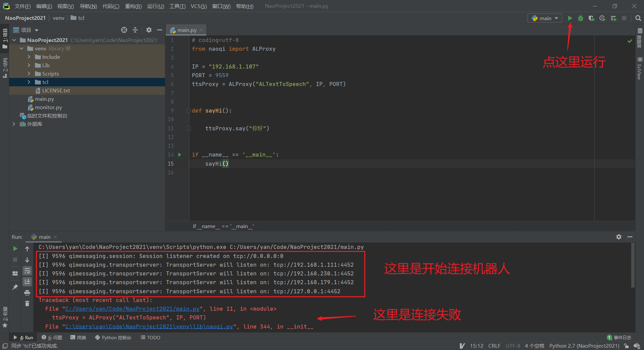Open the SciView side tool window
The width and height of the screenshot is (644, 350).
tap(640, 69)
